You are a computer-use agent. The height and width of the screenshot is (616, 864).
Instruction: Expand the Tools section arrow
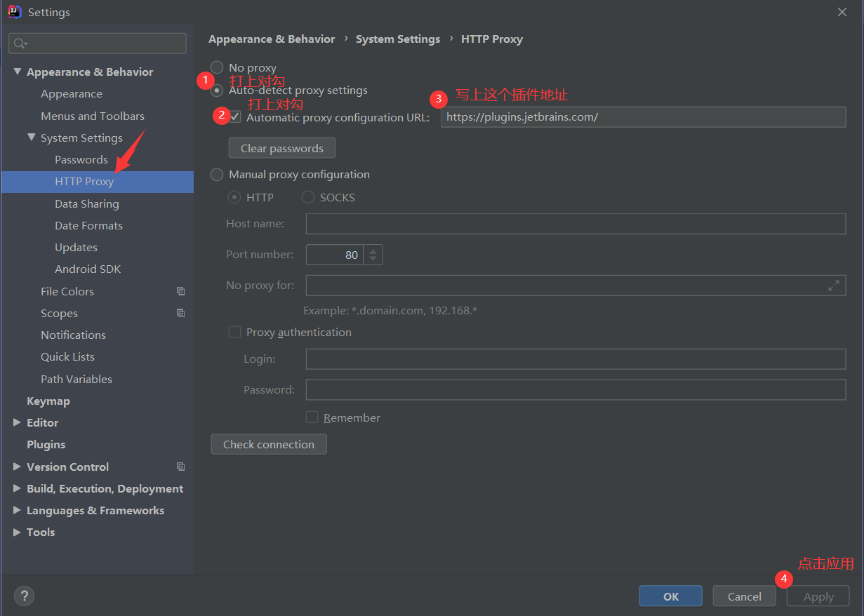click(17, 532)
